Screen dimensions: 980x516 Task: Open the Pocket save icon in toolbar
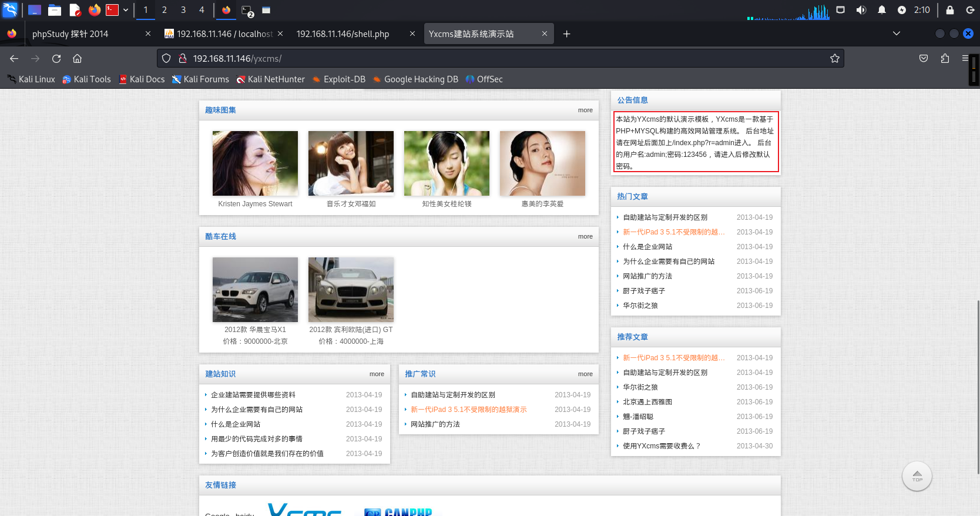(x=924, y=58)
